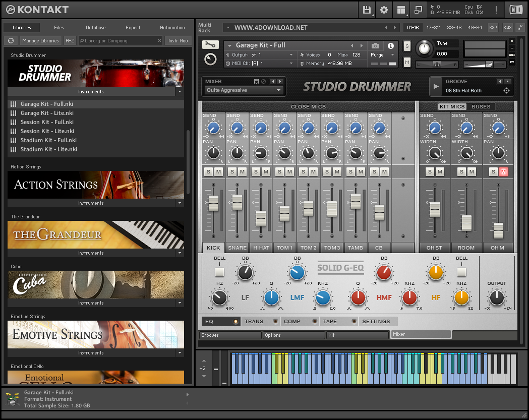Switch to the Automation tab
529x420 pixels.
tap(172, 27)
